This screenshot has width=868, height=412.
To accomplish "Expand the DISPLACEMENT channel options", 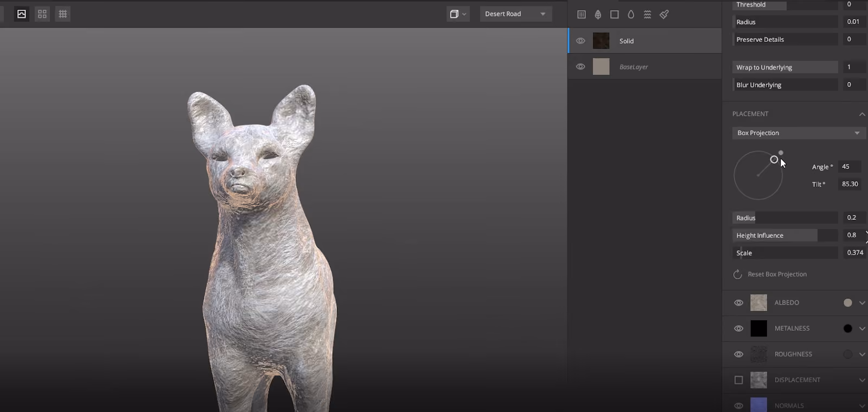I will [x=862, y=380].
